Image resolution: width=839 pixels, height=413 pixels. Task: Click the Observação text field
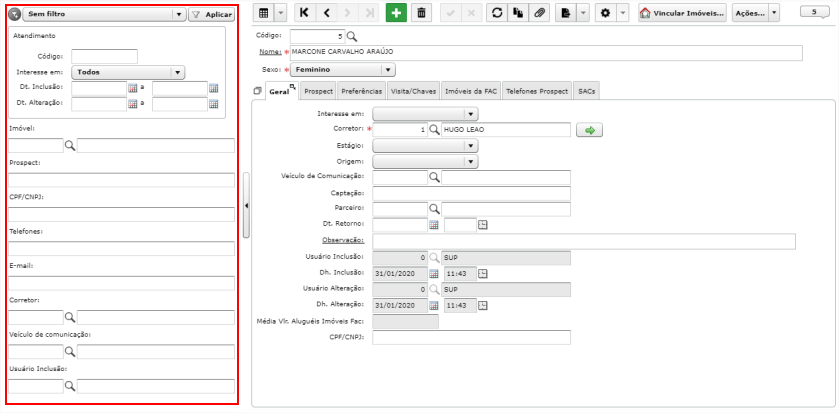click(584, 241)
